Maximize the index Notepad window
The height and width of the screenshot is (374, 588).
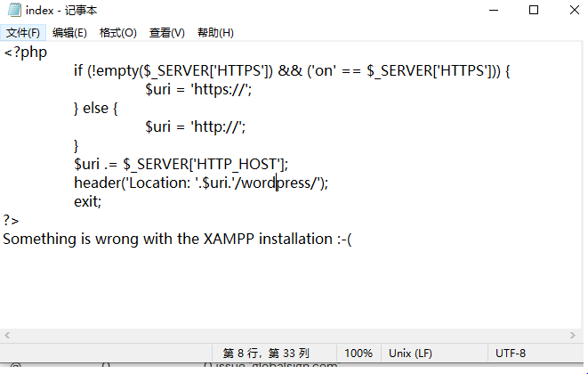point(533,10)
